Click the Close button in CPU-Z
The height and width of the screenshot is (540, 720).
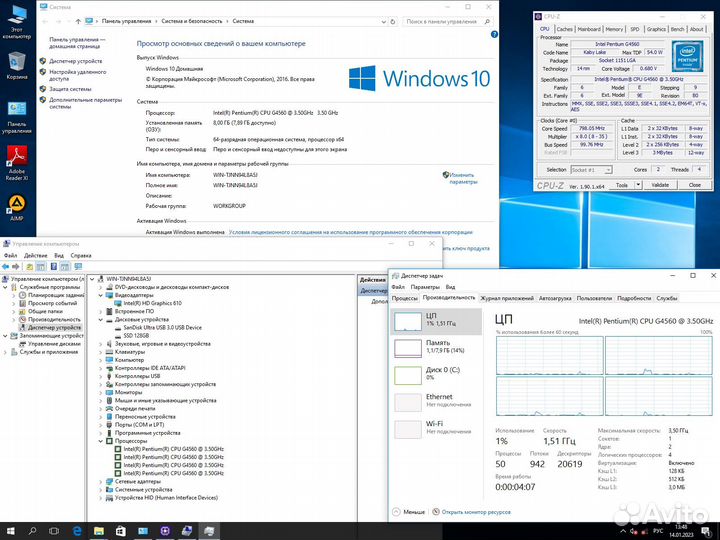coord(694,185)
